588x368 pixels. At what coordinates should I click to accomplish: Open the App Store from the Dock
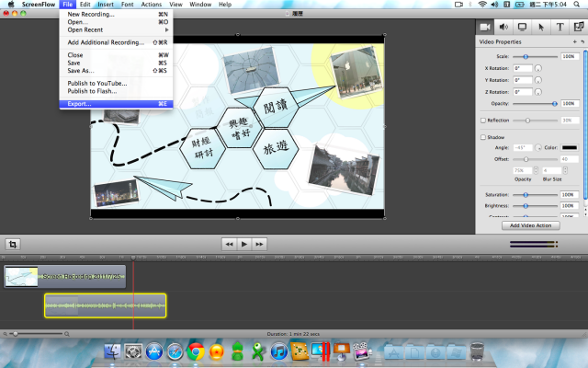coord(154,351)
